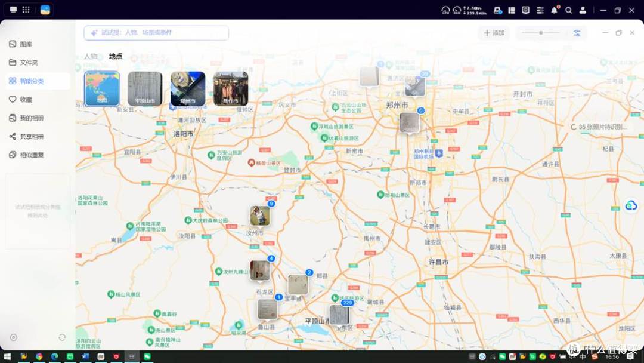The width and height of the screenshot is (644, 363).
Task: Open the 6-photo cluster below 郑州市 label
Action: (410, 122)
